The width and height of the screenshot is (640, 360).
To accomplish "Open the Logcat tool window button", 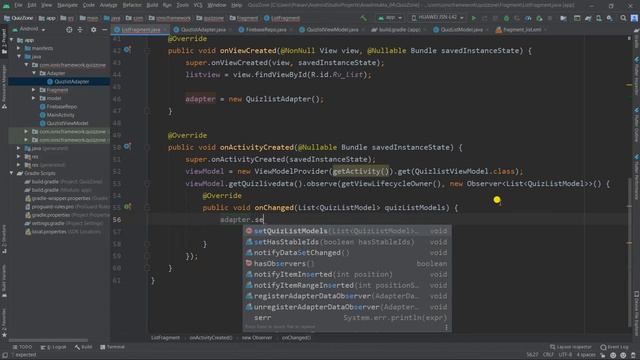I will click(x=53, y=347).
